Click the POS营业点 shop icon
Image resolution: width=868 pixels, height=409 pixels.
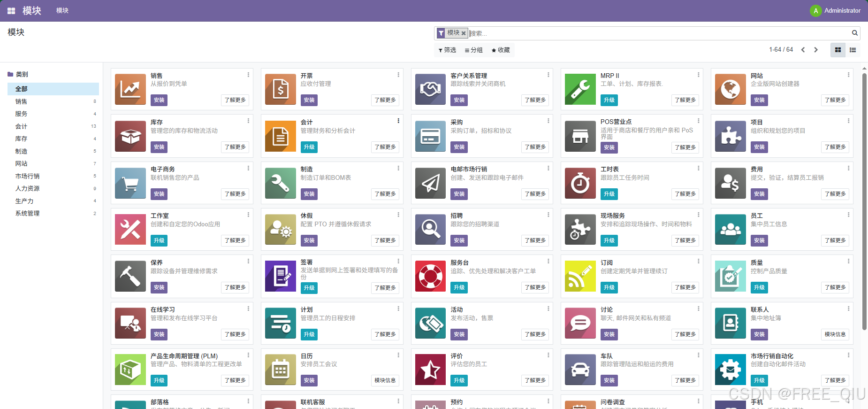580,136
